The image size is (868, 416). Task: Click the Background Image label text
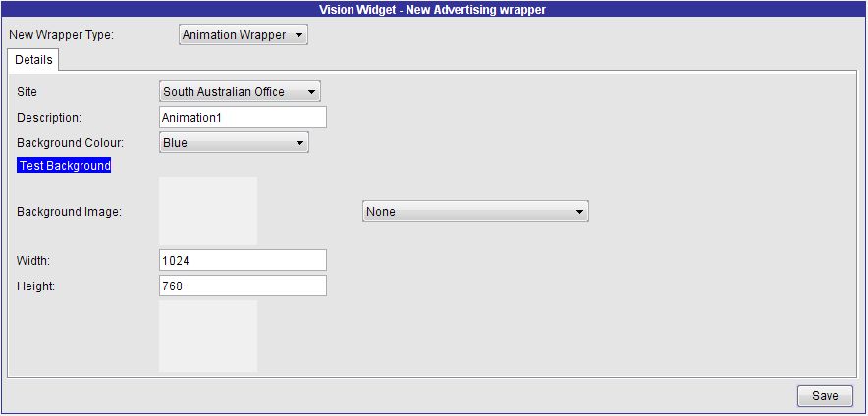[69, 212]
